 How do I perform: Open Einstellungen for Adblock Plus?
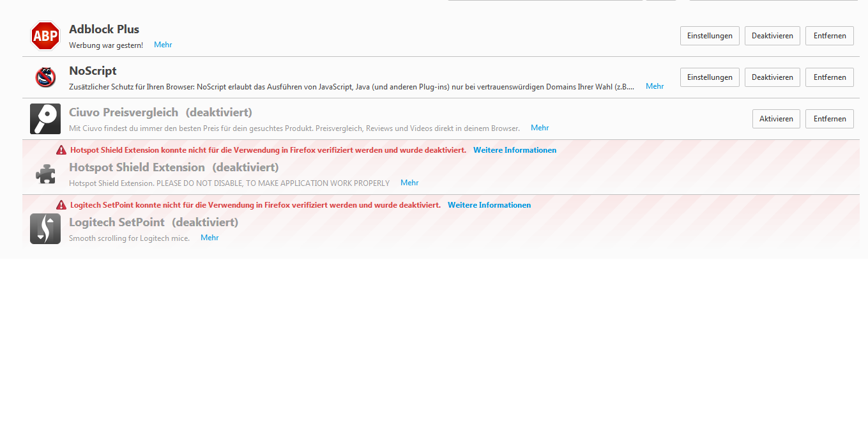pyautogui.click(x=710, y=36)
